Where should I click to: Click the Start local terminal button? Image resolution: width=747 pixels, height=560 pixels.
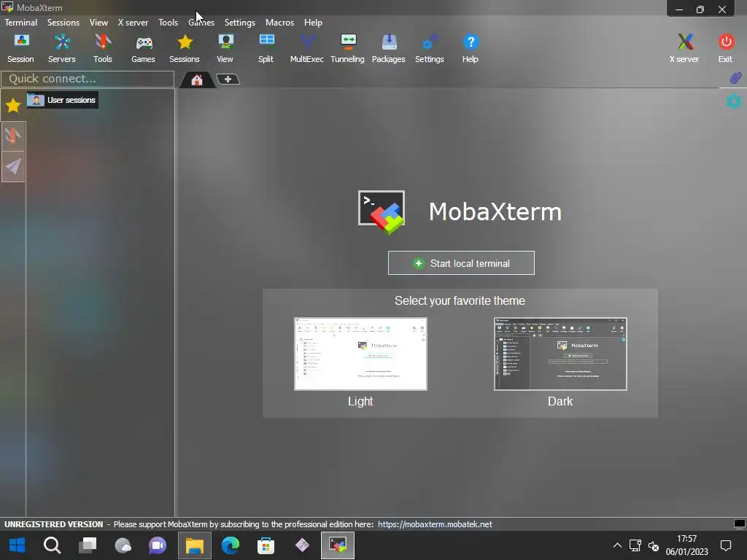461,262
